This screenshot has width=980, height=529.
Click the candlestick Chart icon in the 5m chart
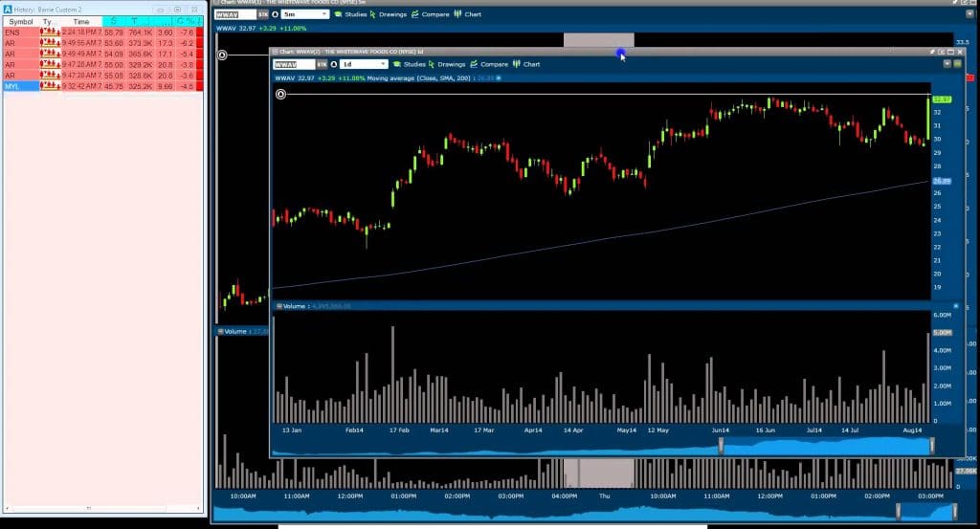[457, 13]
